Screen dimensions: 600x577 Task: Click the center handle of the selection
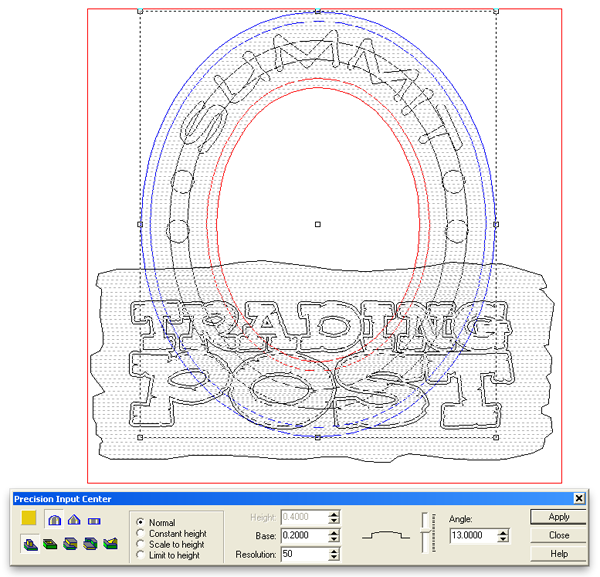point(318,224)
